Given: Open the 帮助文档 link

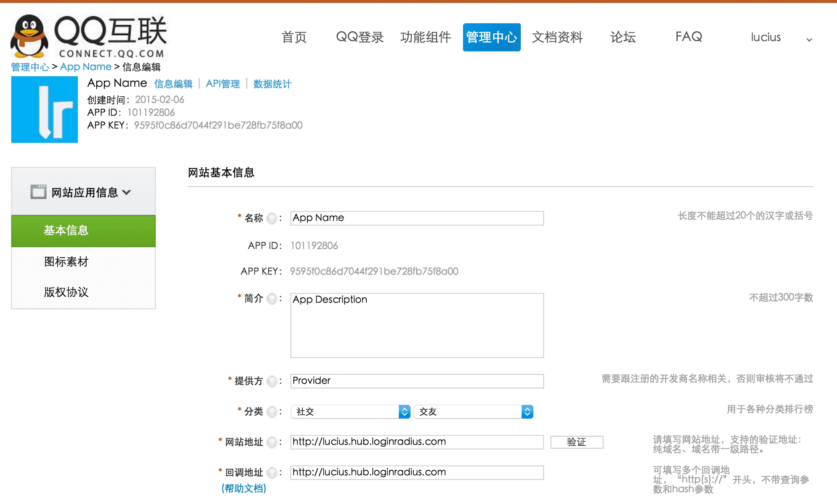Looking at the screenshot, I should pos(244,488).
